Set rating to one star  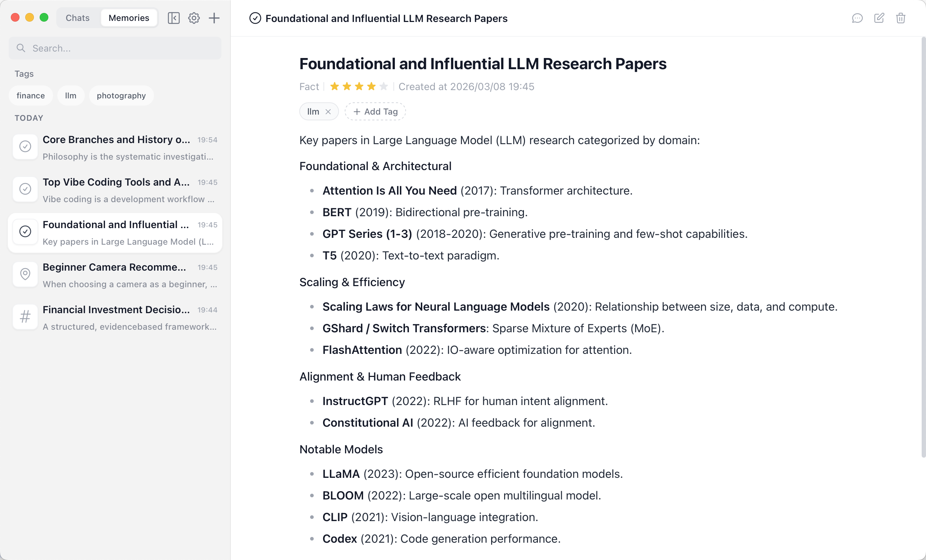coord(334,87)
